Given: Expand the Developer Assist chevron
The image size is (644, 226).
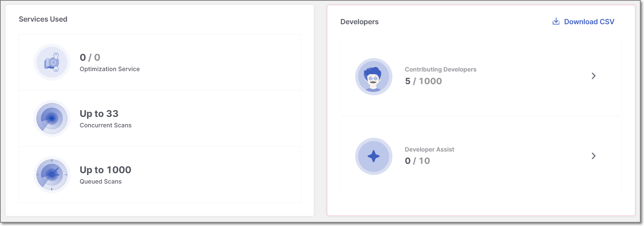Looking at the screenshot, I should pos(594,156).
